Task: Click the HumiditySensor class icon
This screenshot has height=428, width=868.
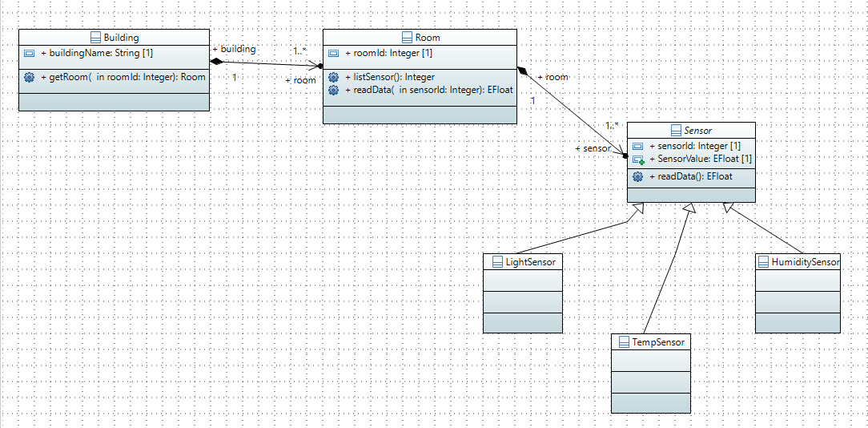Action: (763, 262)
